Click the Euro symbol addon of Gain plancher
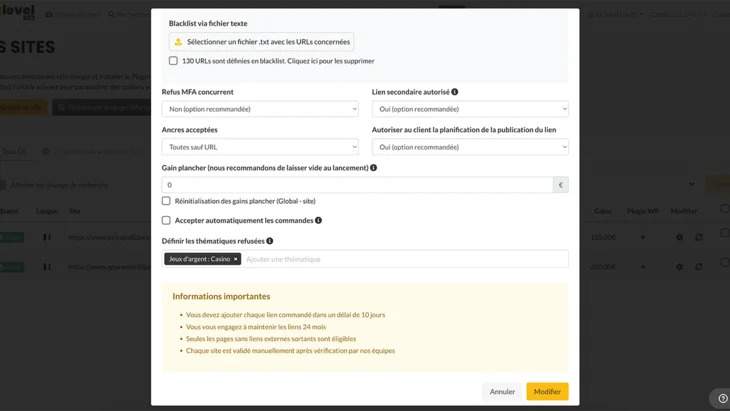The width and height of the screenshot is (730, 411). pyautogui.click(x=561, y=185)
